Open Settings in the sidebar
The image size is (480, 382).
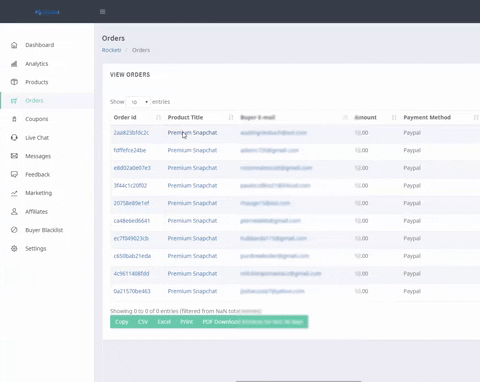coord(36,248)
